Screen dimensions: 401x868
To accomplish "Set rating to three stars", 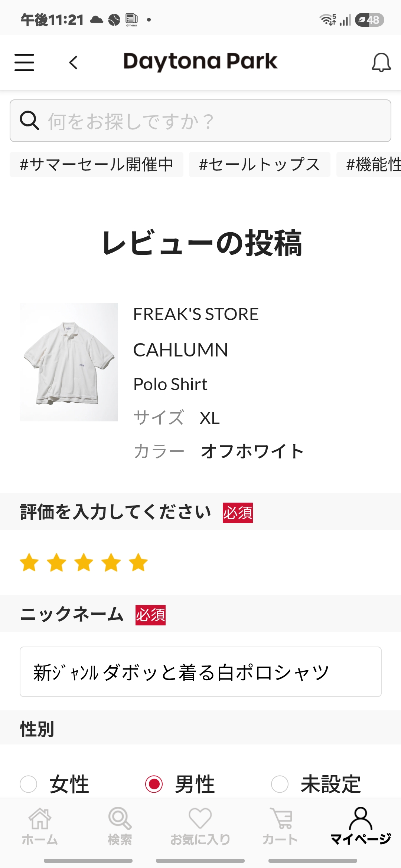I will [84, 562].
